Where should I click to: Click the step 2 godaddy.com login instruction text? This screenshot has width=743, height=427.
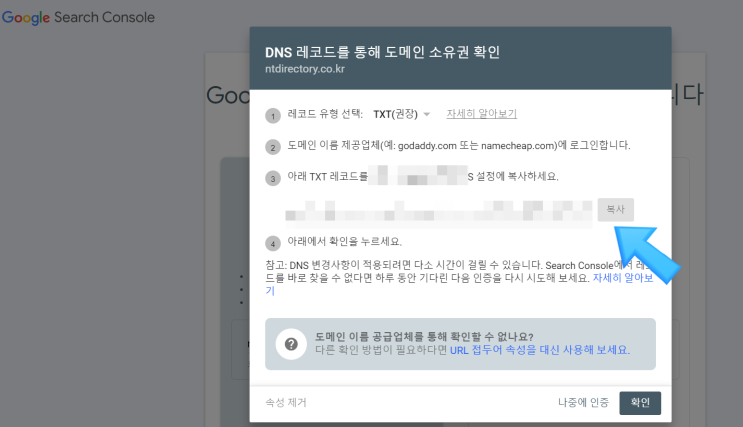(x=459, y=145)
